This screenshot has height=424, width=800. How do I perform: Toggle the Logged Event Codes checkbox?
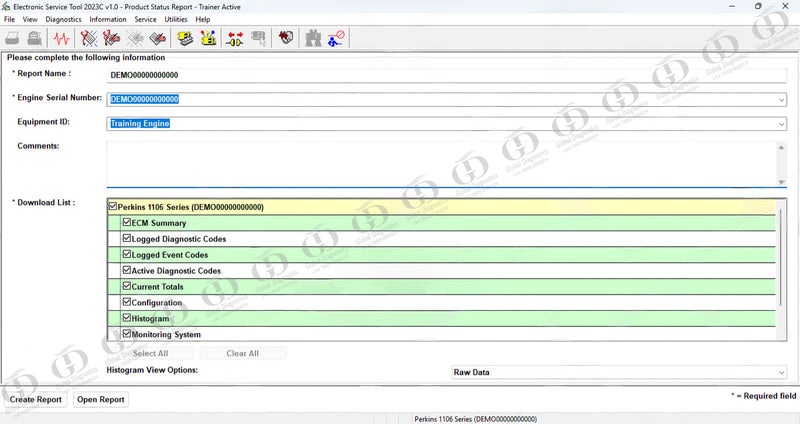pos(127,255)
